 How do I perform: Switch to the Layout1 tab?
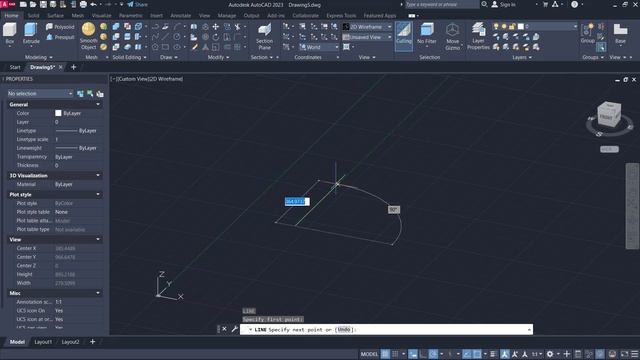[x=43, y=342]
